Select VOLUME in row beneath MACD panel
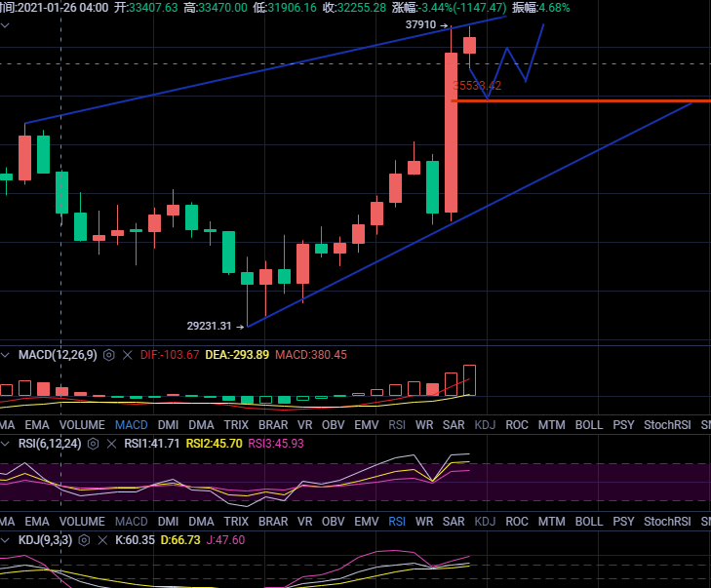The image size is (711, 588). point(82,425)
